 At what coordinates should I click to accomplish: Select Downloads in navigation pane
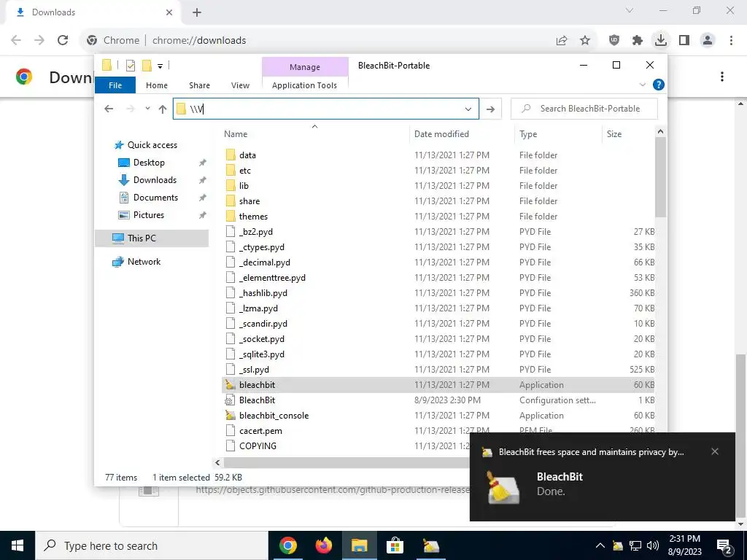155,180
